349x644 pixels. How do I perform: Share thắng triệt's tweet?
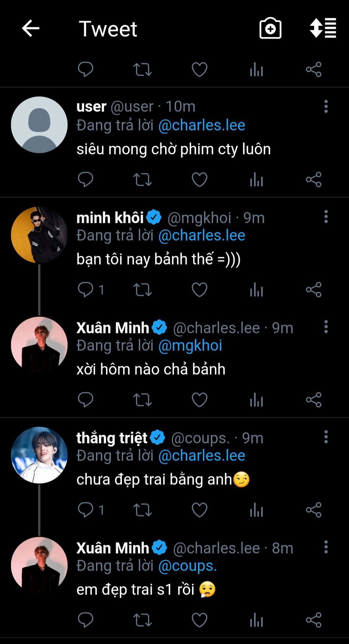(x=314, y=510)
